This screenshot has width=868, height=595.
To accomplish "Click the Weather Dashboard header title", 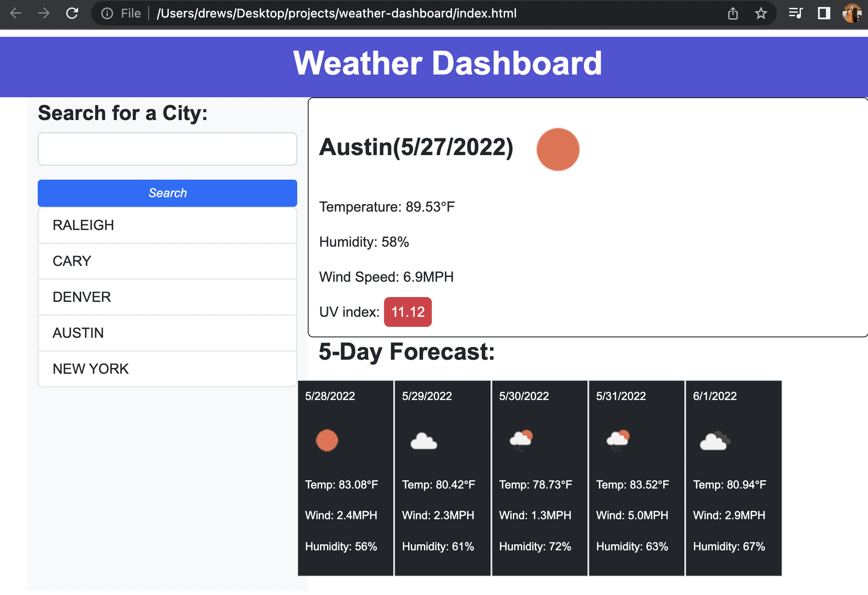I will [448, 63].
